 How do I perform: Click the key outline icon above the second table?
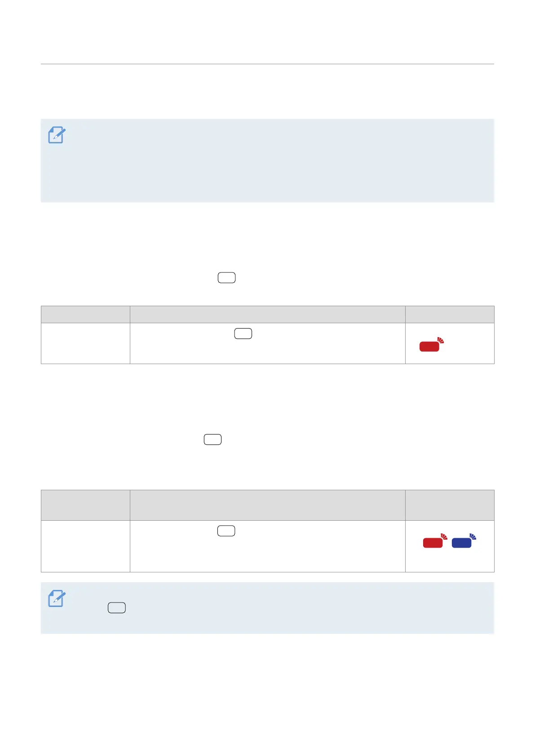click(212, 440)
